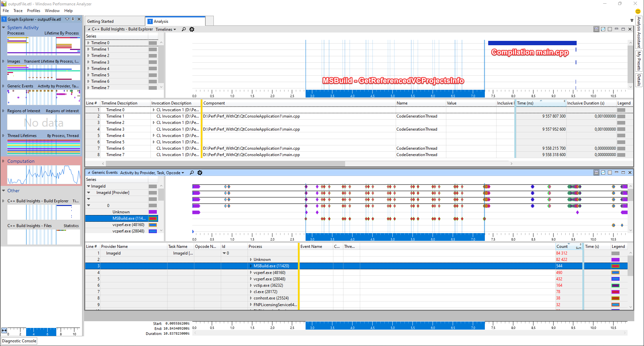
Task: Show graph only view in Generic Events panel
Action: click(x=603, y=172)
